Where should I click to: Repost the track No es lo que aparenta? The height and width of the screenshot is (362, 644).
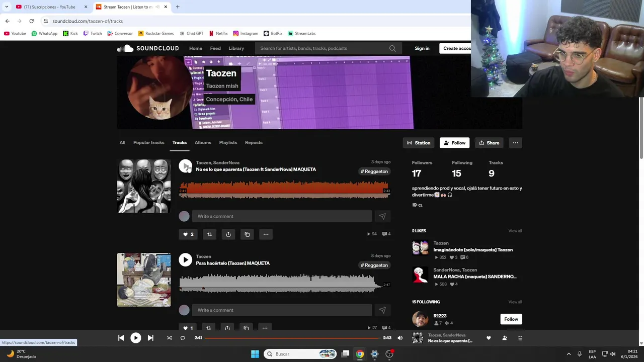209,234
